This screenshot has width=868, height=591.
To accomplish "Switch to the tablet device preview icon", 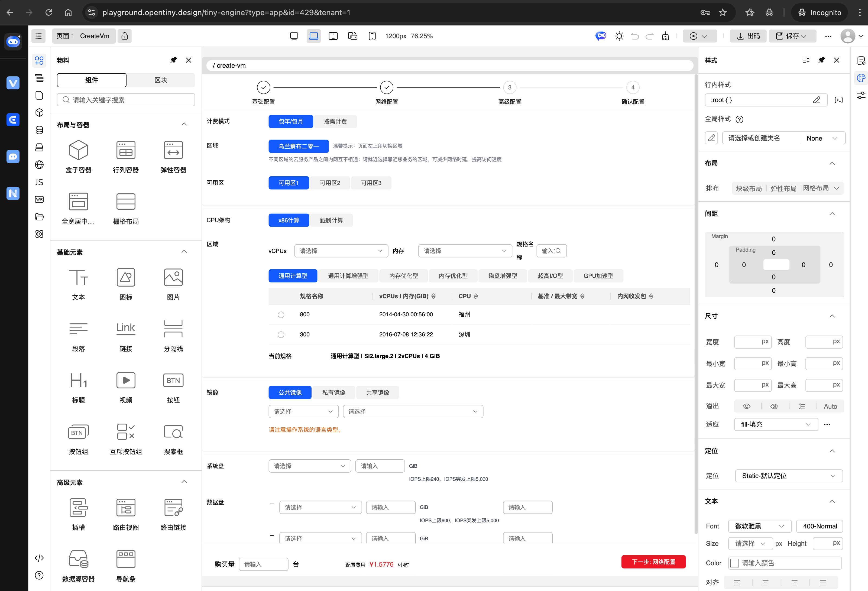I will click(x=333, y=36).
